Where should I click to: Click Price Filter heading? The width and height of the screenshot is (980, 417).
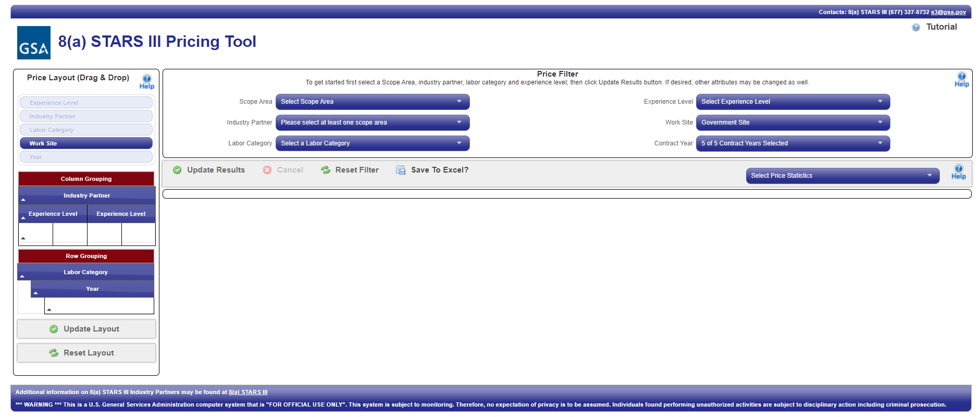click(557, 74)
